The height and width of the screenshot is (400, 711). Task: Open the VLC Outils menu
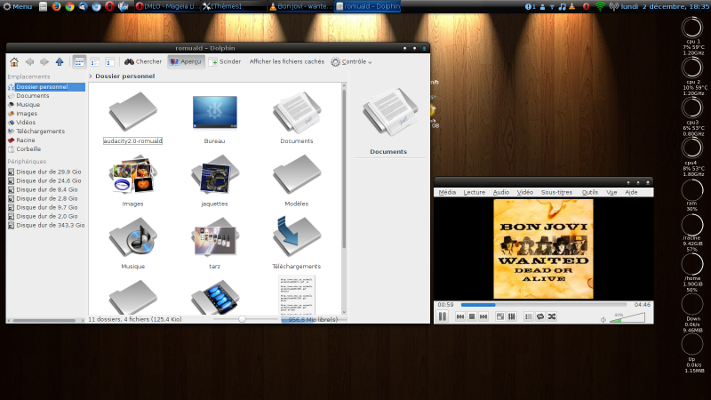tap(589, 192)
